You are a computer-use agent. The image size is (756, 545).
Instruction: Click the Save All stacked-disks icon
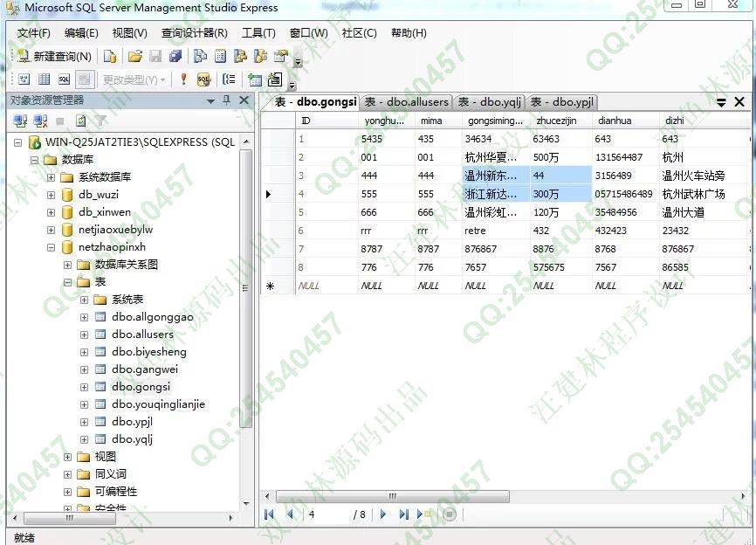pyautogui.click(x=175, y=57)
